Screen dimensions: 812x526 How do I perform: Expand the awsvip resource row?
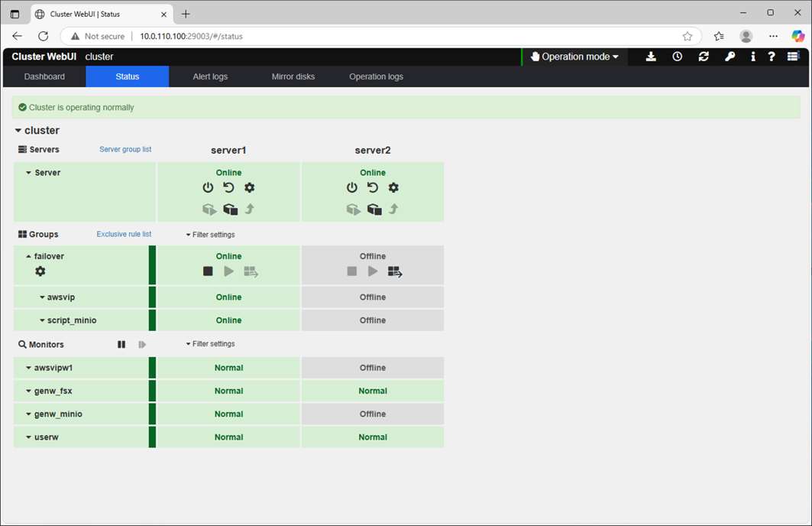pos(43,297)
